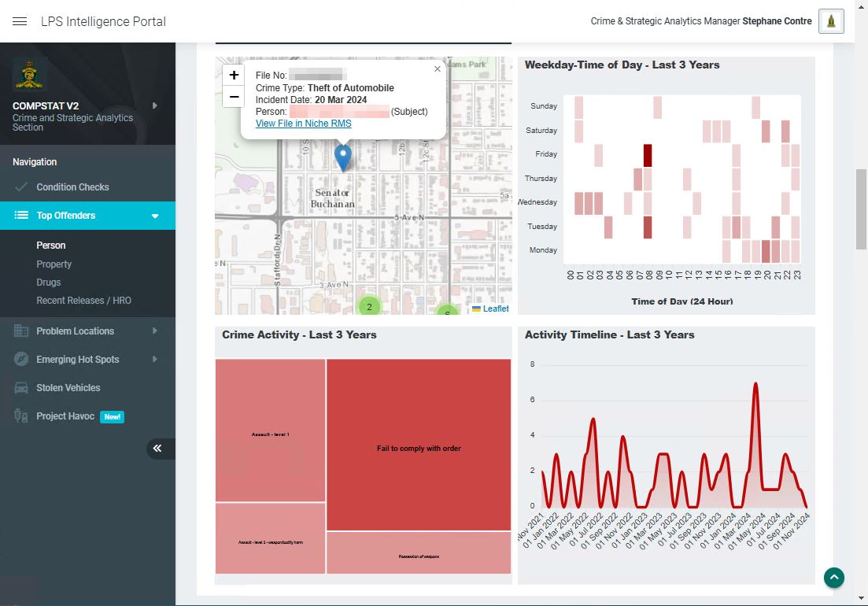The image size is (868, 606).
Task: Select the Property submenu item
Action: pyautogui.click(x=54, y=264)
